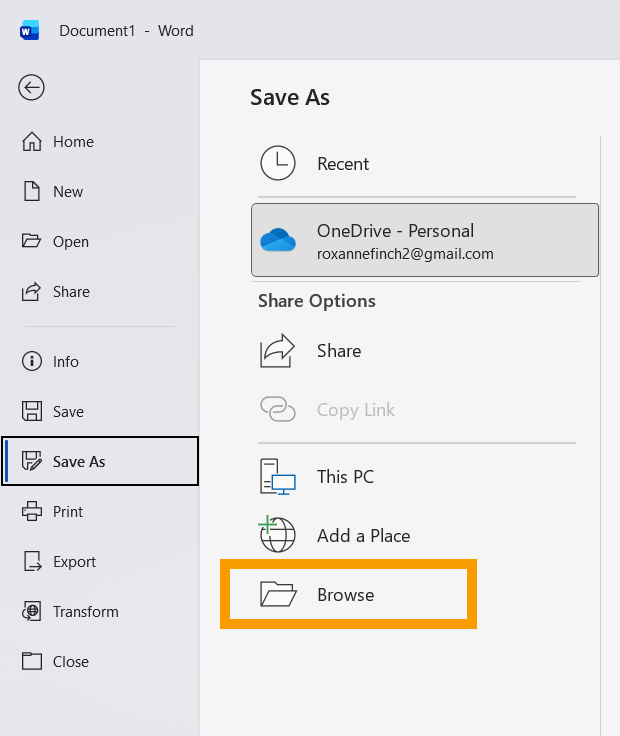Click the New document icon

32,192
